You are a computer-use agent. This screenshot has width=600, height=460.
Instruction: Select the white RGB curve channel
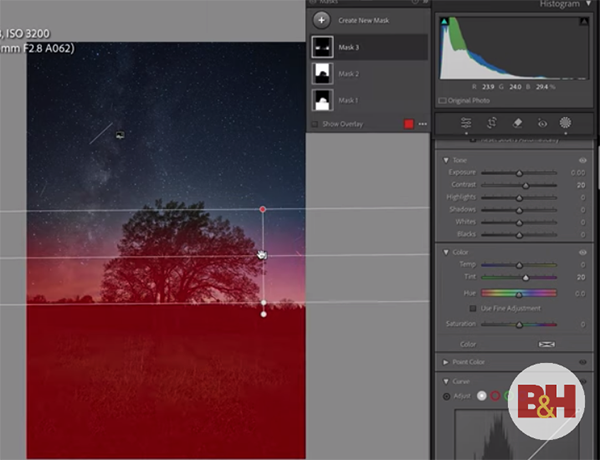click(482, 396)
